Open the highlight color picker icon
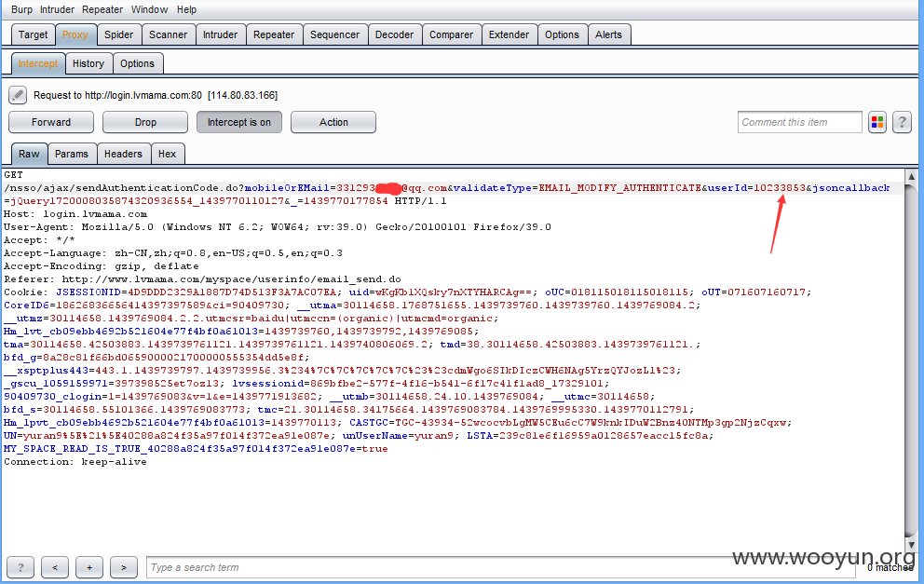Image resolution: width=924 pixels, height=584 pixels. pyautogui.click(x=876, y=122)
